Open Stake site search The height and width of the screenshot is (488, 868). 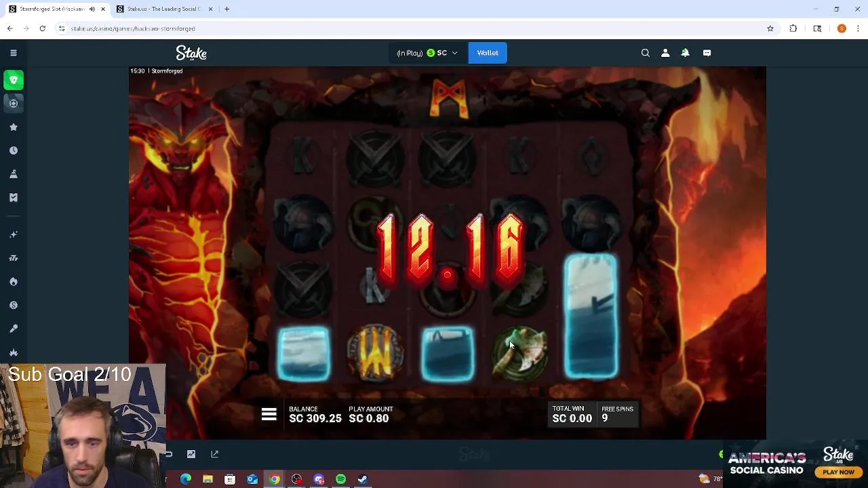point(646,53)
